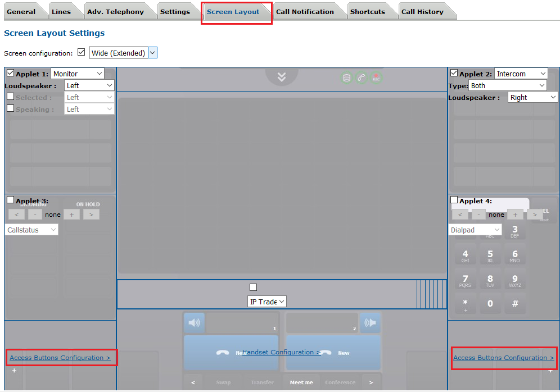The height and width of the screenshot is (392, 560).
Task: Click the green database stack icon
Action: (x=346, y=78)
